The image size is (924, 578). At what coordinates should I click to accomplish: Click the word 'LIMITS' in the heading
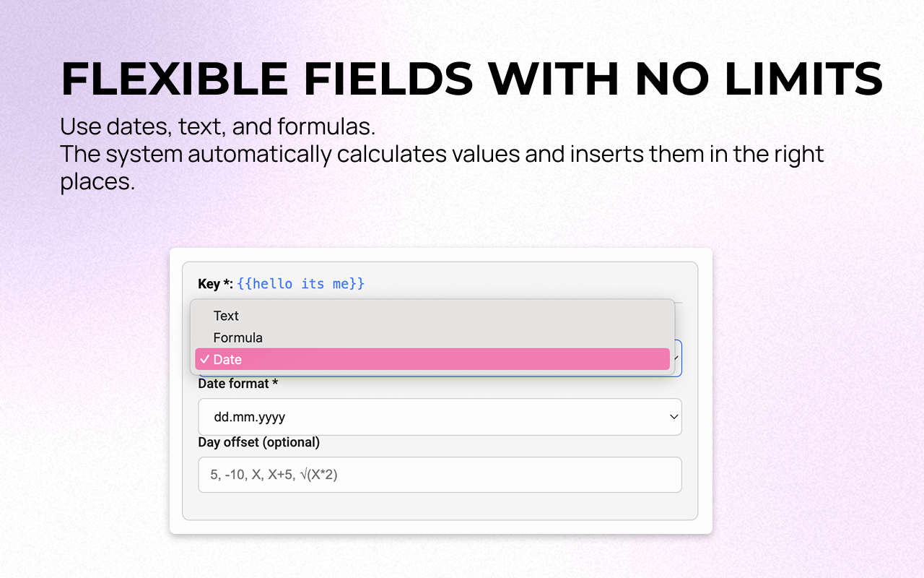tap(795, 79)
